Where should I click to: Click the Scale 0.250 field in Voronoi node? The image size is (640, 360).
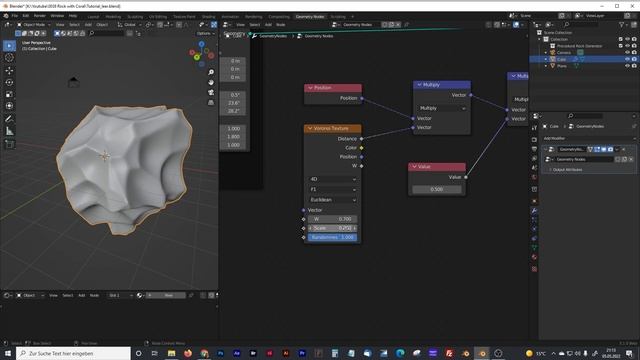pos(333,228)
